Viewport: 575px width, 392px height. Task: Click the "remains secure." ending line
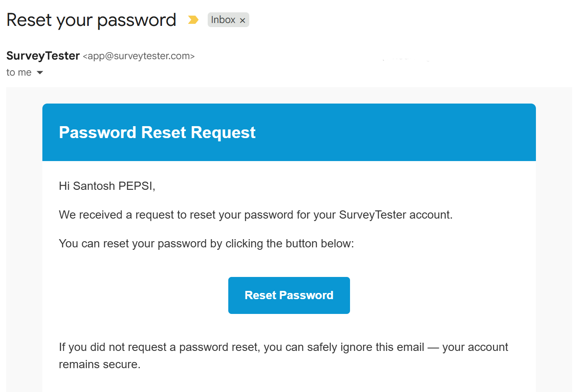(x=100, y=364)
